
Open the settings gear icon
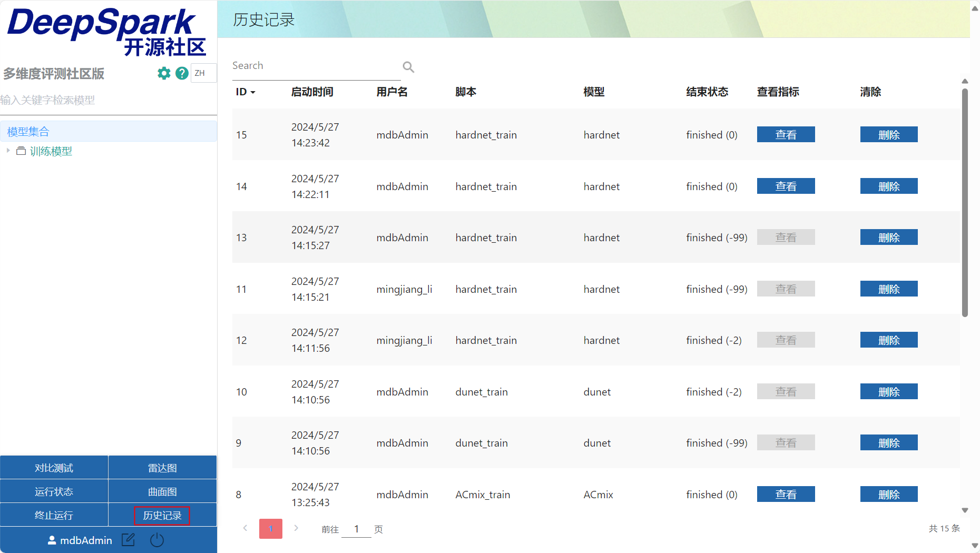[164, 73]
